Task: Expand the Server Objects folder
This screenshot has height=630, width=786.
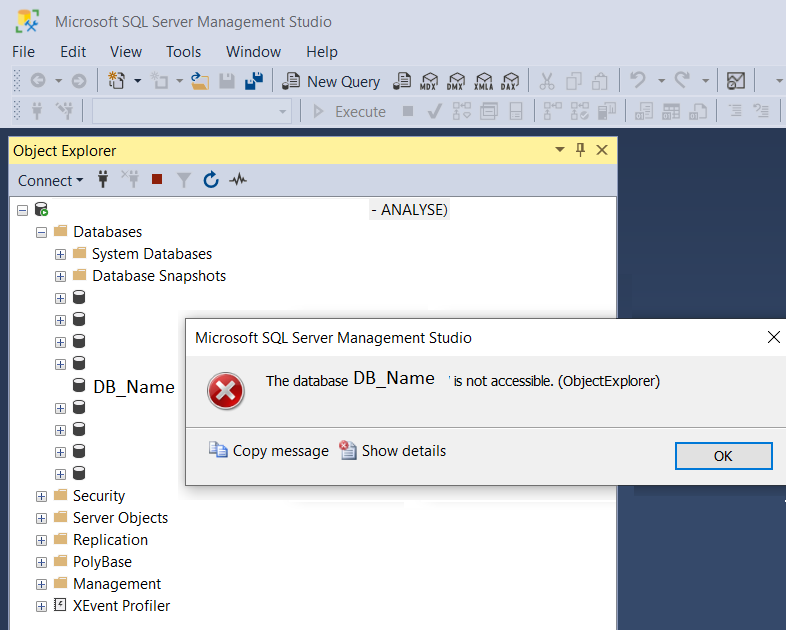Action: click(x=41, y=519)
